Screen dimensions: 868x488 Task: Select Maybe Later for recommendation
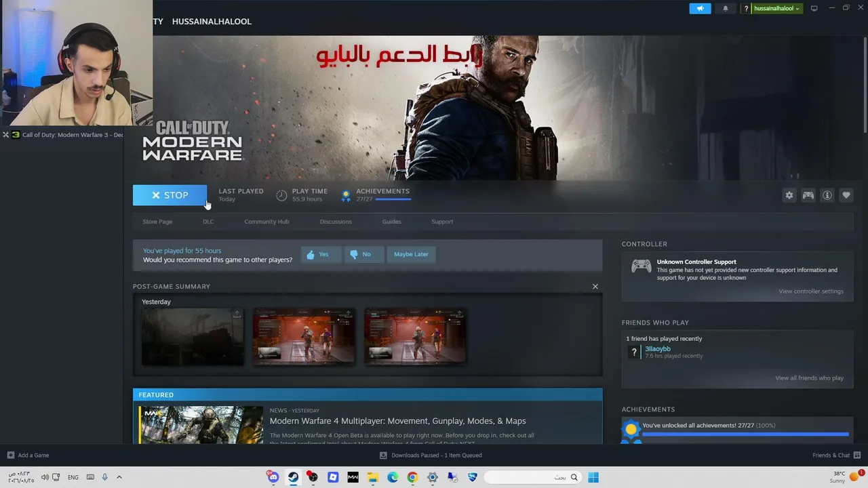pyautogui.click(x=411, y=254)
